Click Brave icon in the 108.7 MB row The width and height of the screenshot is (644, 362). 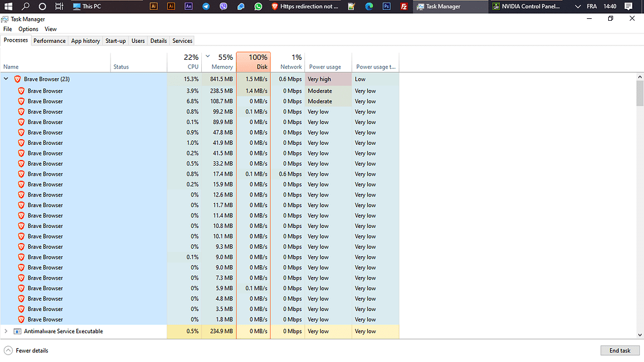pyautogui.click(x=21, y=101)
